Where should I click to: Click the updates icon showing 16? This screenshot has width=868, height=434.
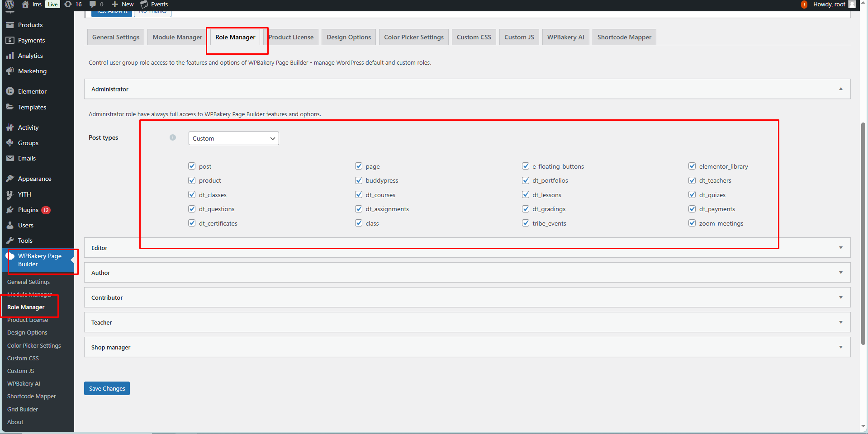(x=68, y=4)
